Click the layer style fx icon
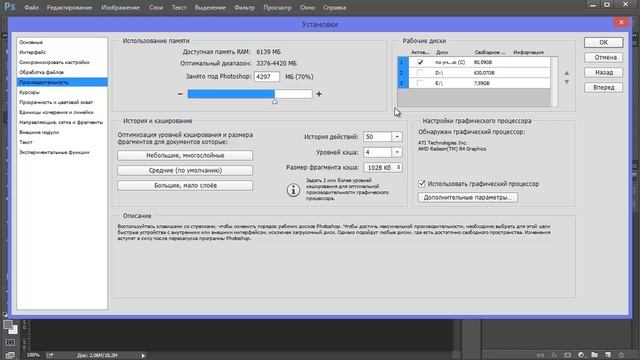This screenshot has width=640, height=360. (x=554, y=355)
